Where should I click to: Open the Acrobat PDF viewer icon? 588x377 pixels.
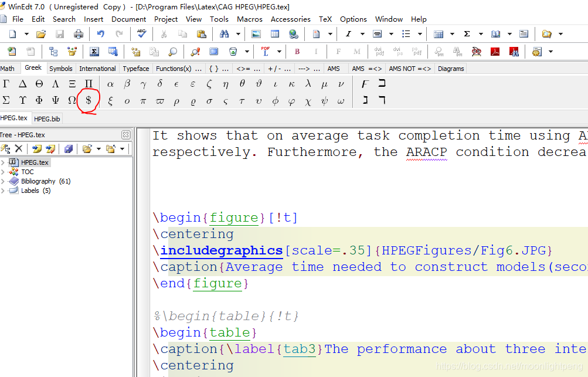pyautogui.click(x=495, y=52)
